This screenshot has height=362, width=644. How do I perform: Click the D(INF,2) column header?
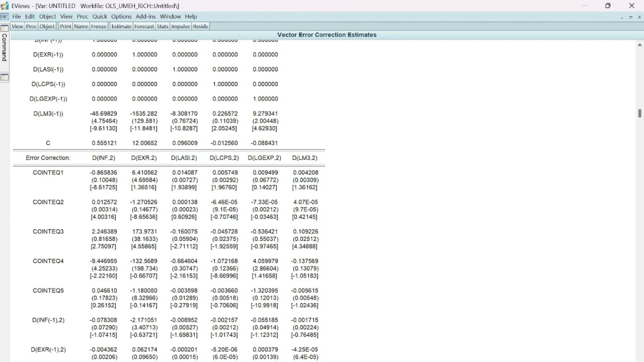click(x=104, y=158)
